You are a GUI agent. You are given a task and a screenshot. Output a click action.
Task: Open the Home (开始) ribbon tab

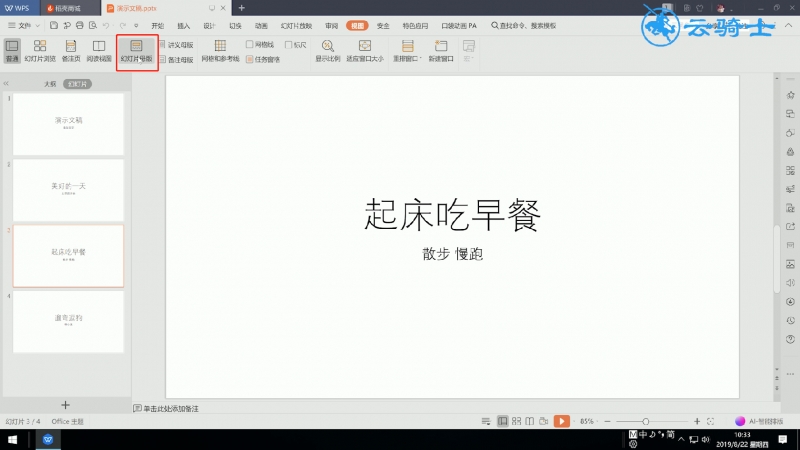[x=158, y=26]
